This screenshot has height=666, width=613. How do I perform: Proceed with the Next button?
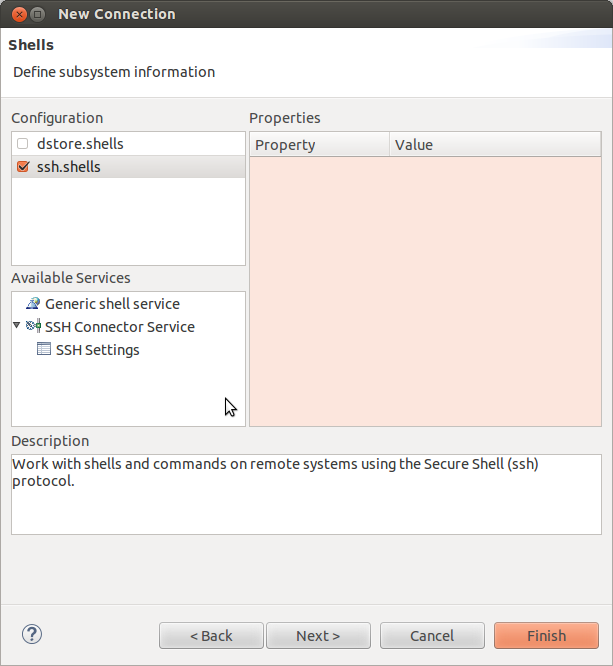(x=318, y=636)
